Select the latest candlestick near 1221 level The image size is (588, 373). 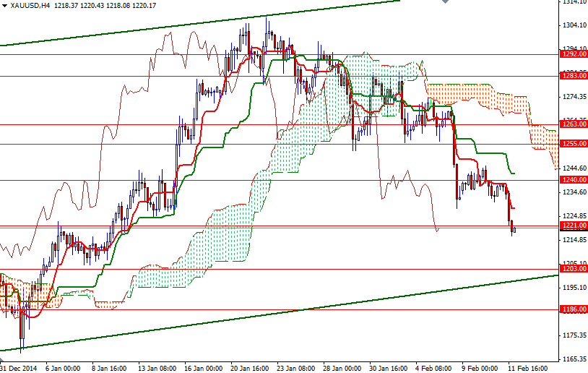[x=514, y=230]
